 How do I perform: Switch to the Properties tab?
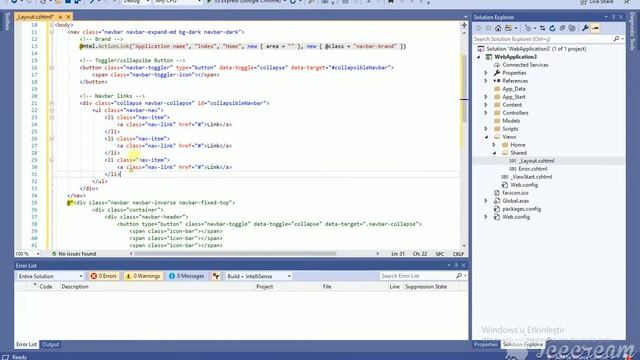(486, 344)
